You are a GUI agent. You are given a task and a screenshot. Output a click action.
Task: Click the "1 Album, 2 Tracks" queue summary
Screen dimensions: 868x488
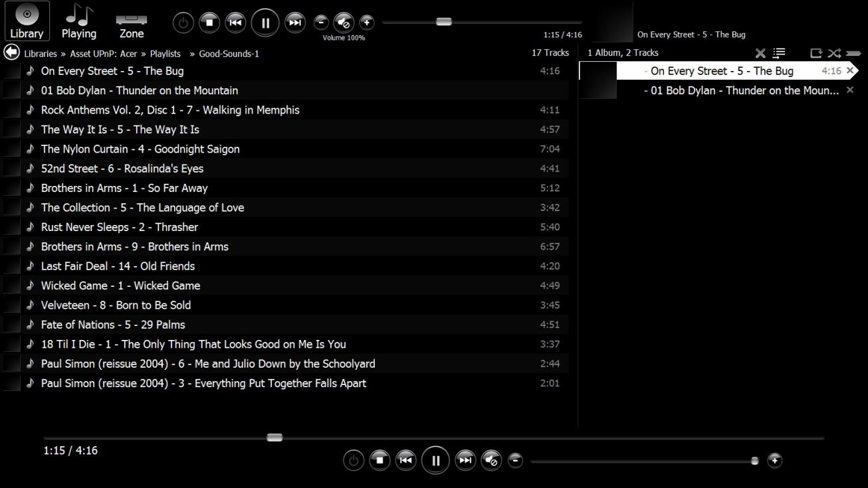coord(623,52)
